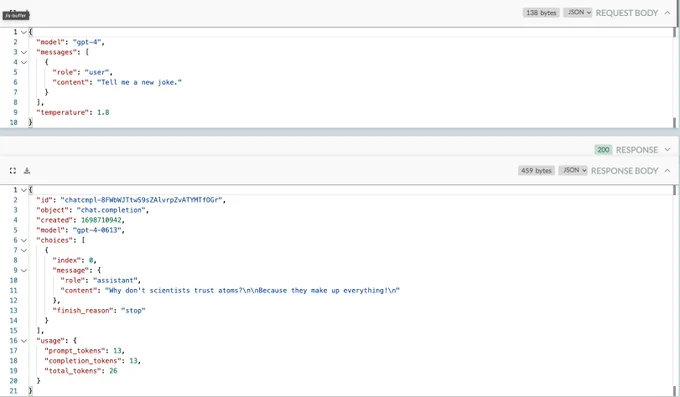Expand the RESPONSE section chevron
The height and width of the screenshot is (397, 680).
point(667,150)
